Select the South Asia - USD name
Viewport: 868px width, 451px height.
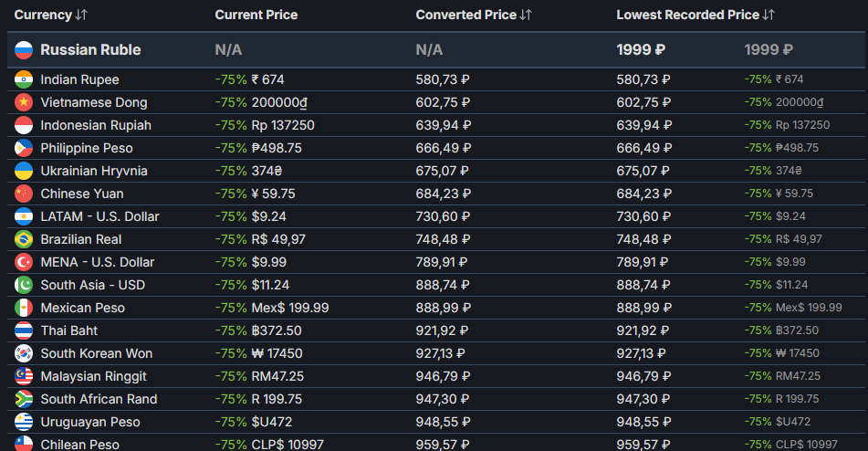tap(92, 285)
